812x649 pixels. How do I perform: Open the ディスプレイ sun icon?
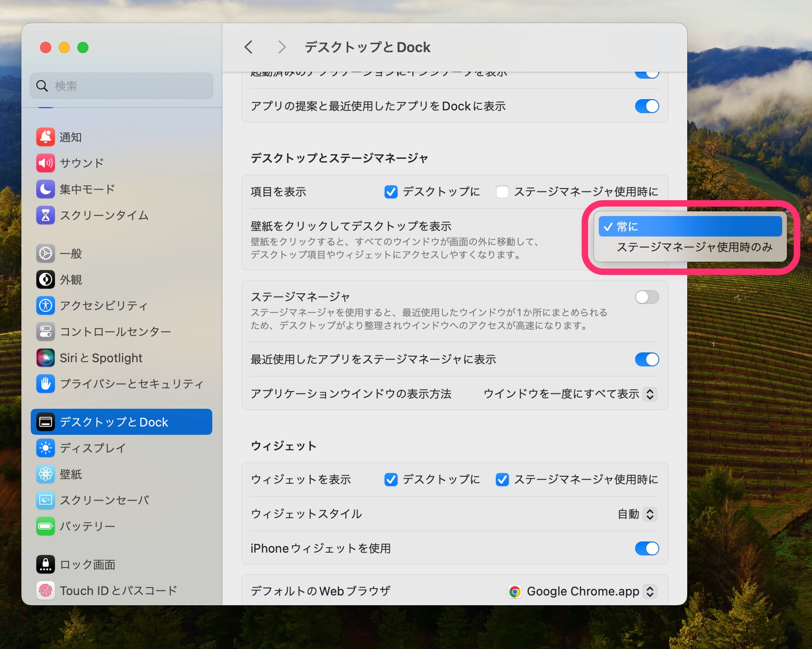pos(46,448)
